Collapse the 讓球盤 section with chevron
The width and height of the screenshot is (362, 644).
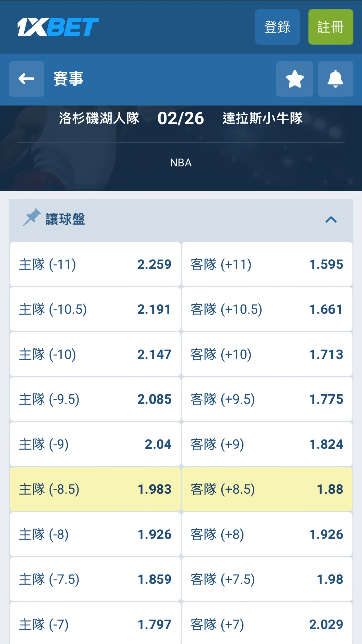[331, 220]
